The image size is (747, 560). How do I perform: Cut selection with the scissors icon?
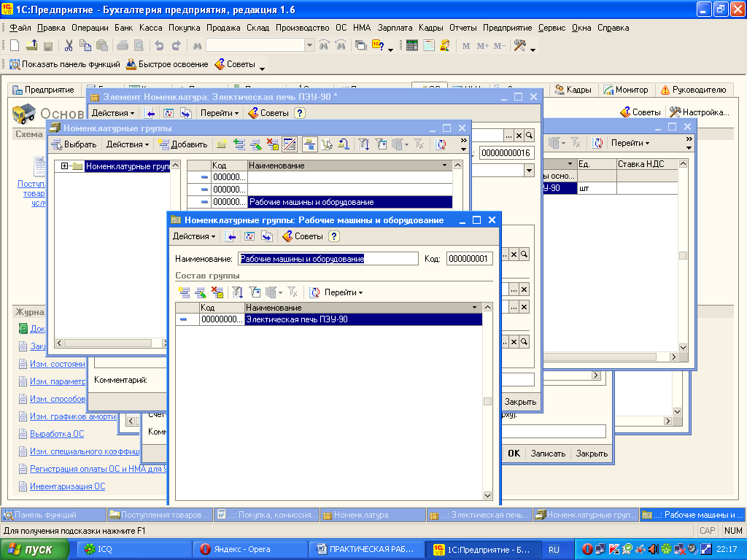click(x=69, y=45)
